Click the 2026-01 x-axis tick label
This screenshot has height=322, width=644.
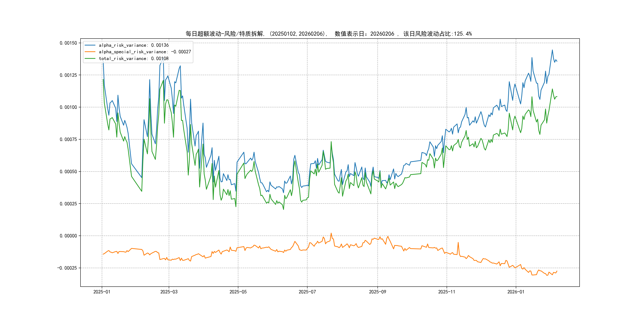click(x=516, y=292)
